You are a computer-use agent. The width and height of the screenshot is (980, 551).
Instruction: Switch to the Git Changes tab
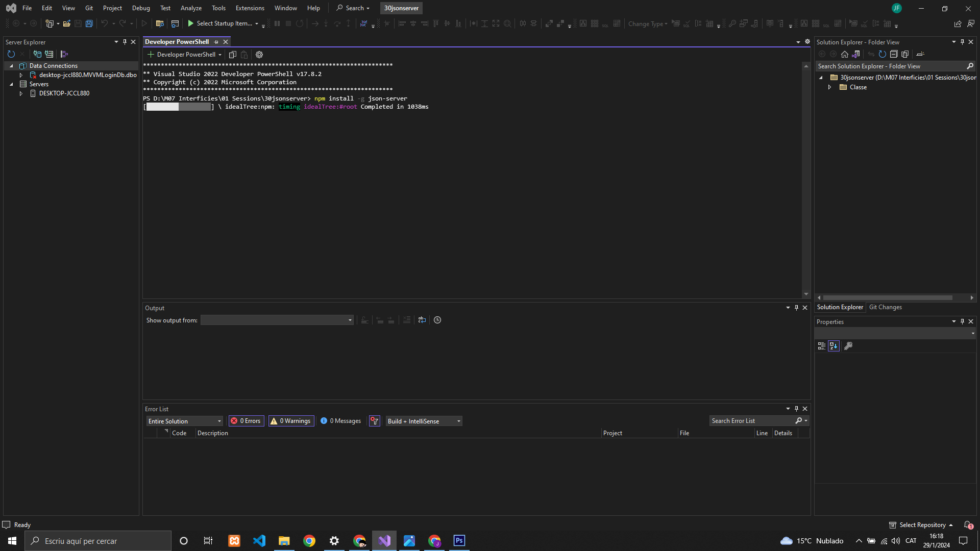tap(885, 307)
